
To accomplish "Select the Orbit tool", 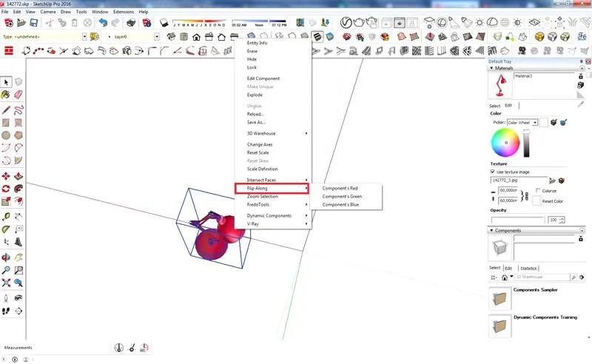I will [6, 257].
